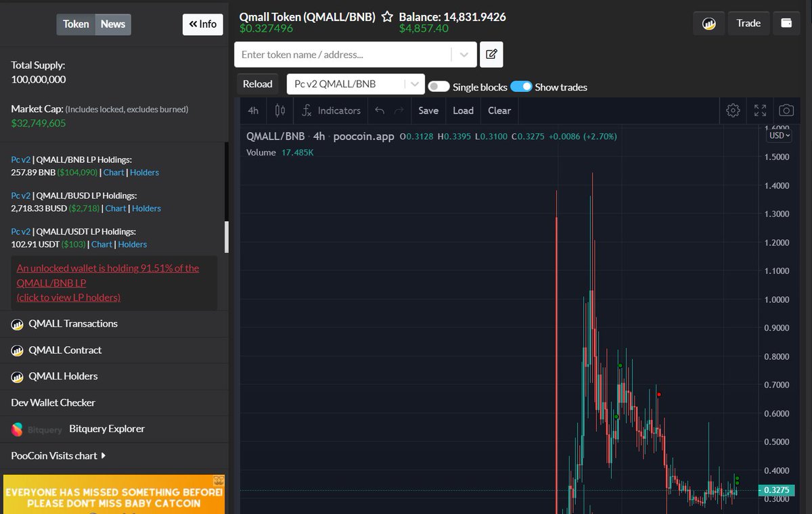The image size is (812, 514).
Task: Favorite the Qmall Token with the star icon
Action: [x=387, y=17]
